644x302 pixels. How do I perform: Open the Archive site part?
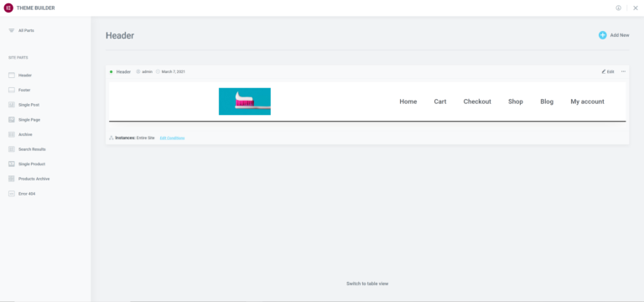click(x=25, y=134)
